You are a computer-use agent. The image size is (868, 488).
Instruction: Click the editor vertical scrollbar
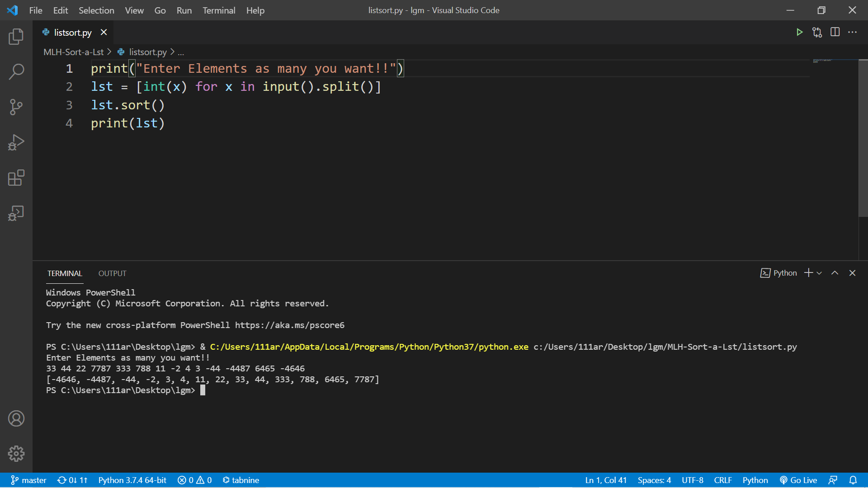pos(863,138)
